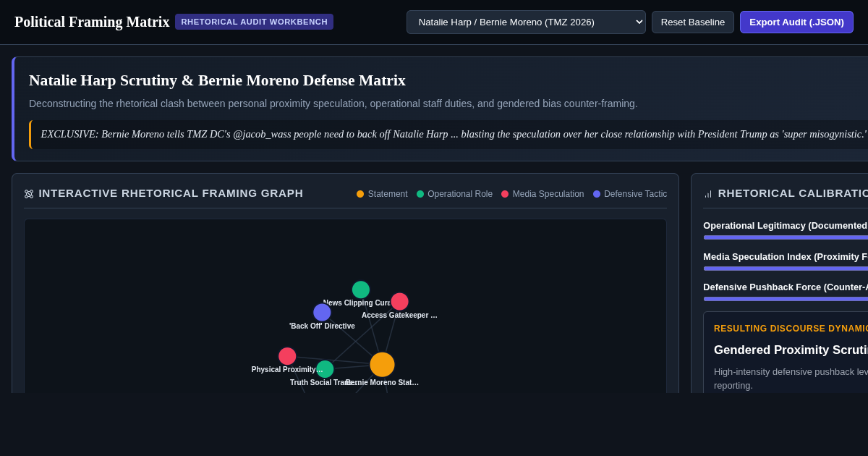Click the Resulting Discourse Dynamic label
868x456 pixels.
coord(791,329)
